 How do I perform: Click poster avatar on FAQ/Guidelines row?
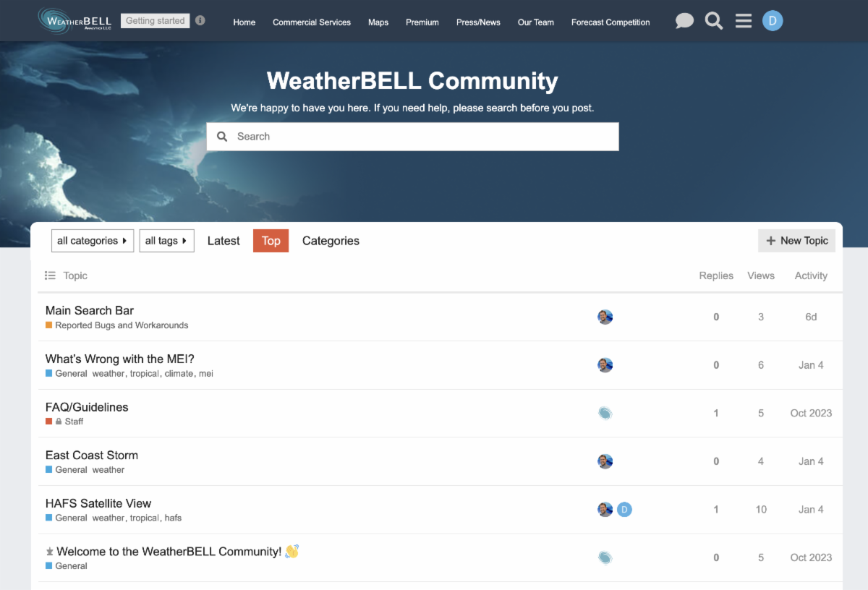pos(605,413)
